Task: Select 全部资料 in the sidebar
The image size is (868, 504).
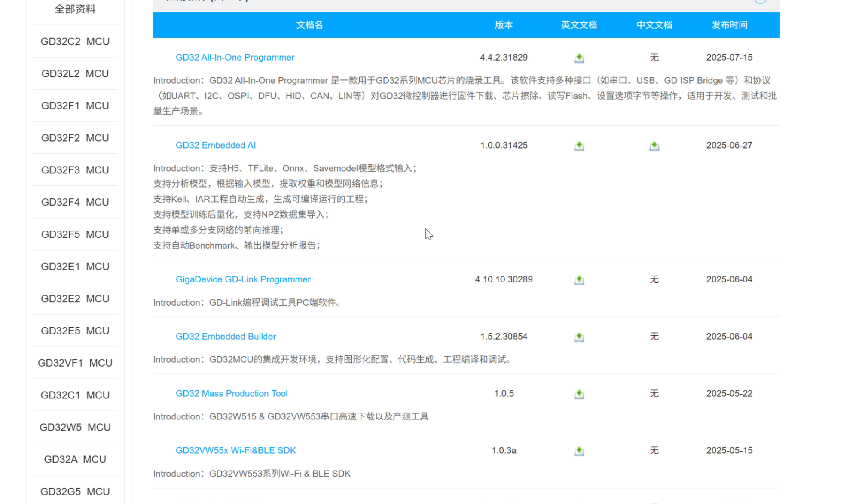Action: coord(75,9)
